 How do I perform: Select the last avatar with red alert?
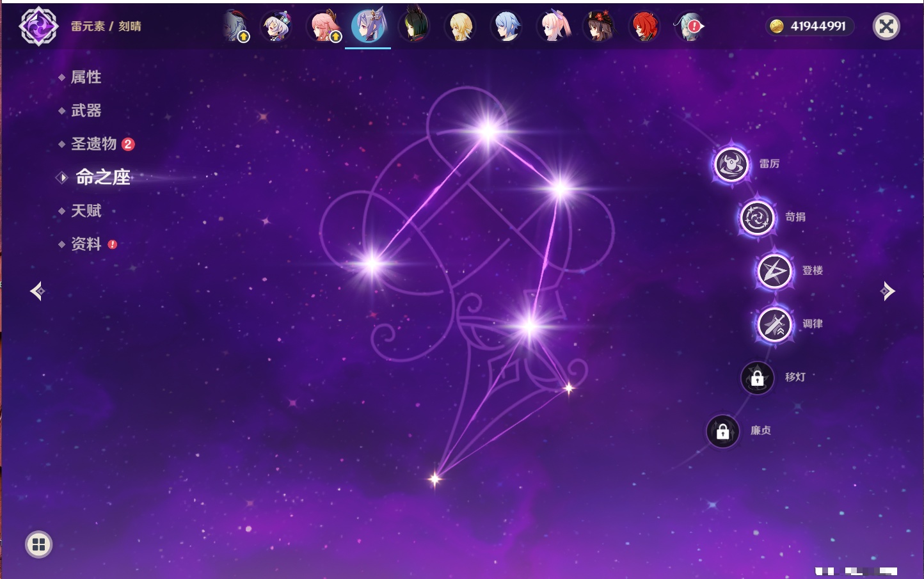tap(689, 27)
